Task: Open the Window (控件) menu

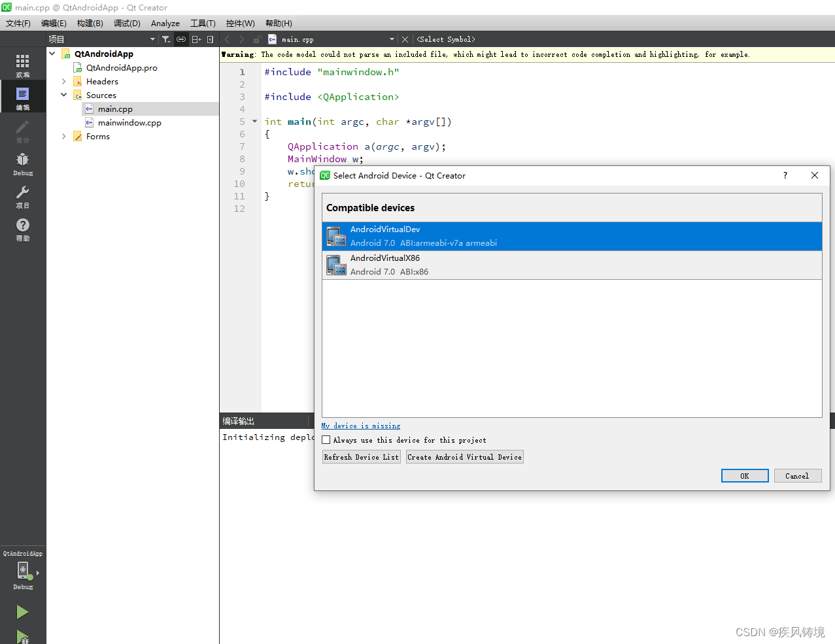Action: coord(240,23)
